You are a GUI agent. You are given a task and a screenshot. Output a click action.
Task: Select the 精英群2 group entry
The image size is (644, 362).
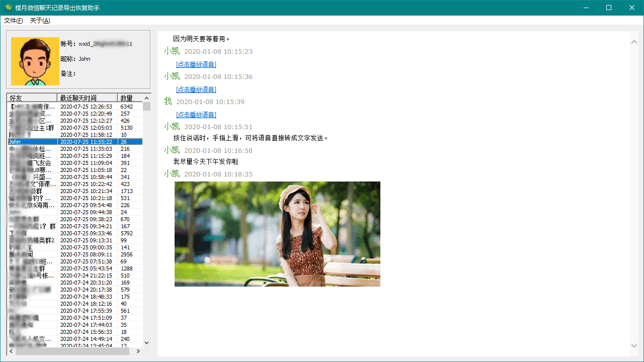pyautogui.click(x=30, y=240)
